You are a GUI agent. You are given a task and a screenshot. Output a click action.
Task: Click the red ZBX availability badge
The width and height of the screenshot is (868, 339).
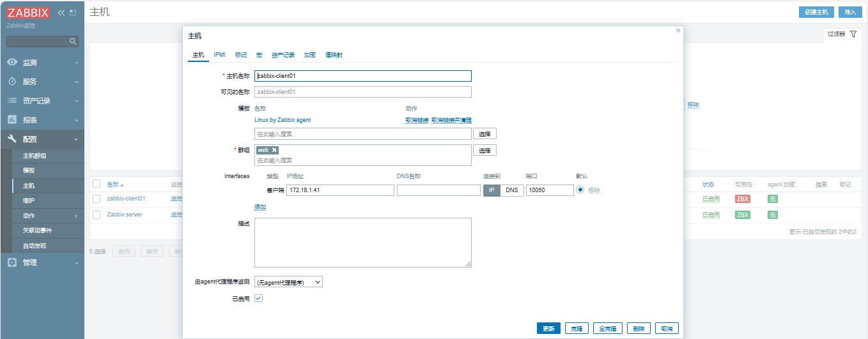pos(742,199)
